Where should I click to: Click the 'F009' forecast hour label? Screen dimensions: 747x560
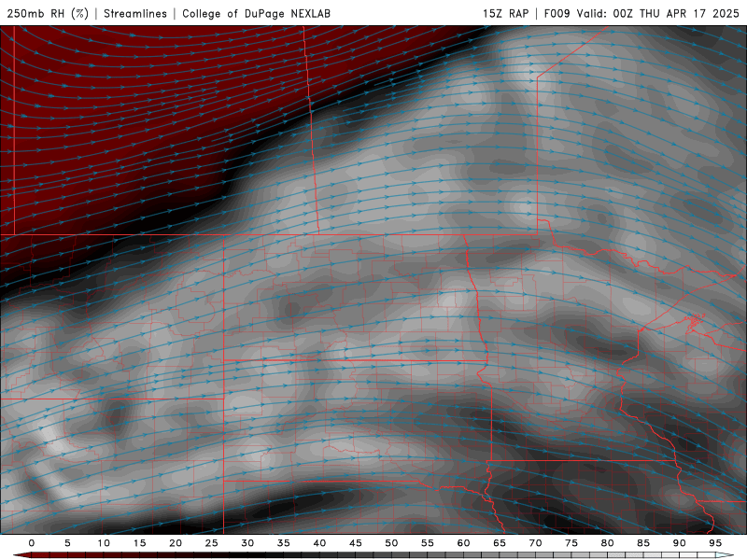(557, 14)
